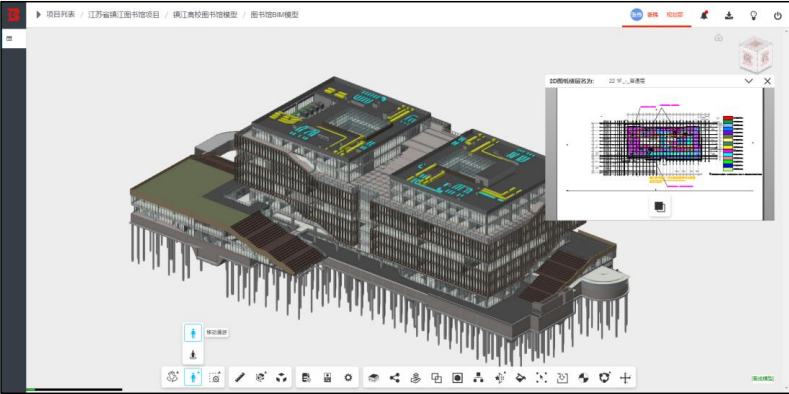Click the framed circle icon in toolbar
Viewport: 789px width, 394px height.
pyautogui.click(x=457, y=377)
